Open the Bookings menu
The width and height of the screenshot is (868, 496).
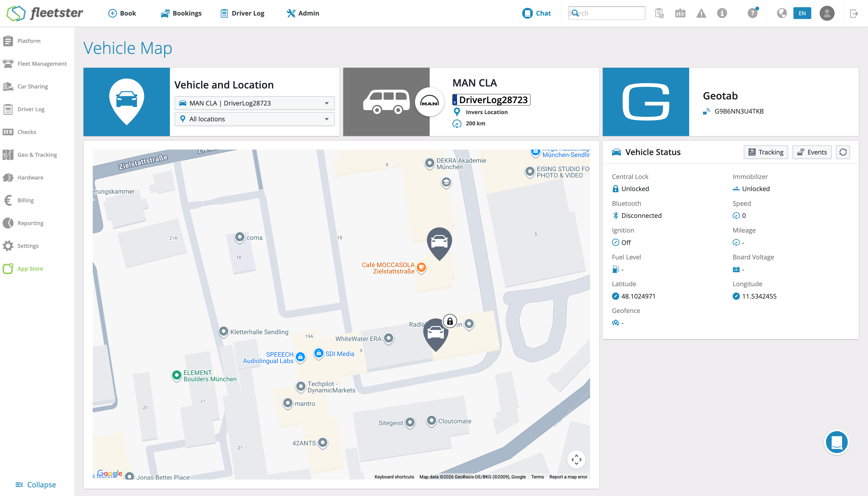click(181, 13)
